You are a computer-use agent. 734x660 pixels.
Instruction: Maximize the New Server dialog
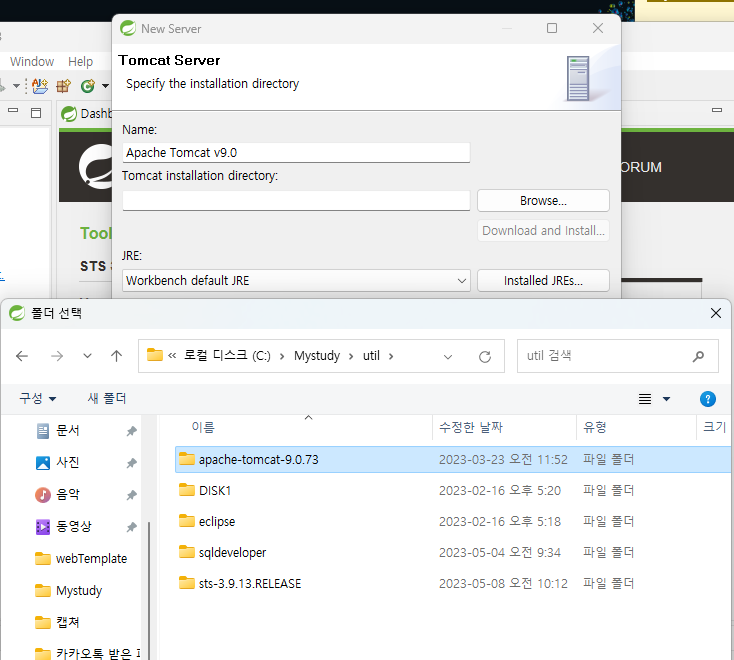point(552,28)
